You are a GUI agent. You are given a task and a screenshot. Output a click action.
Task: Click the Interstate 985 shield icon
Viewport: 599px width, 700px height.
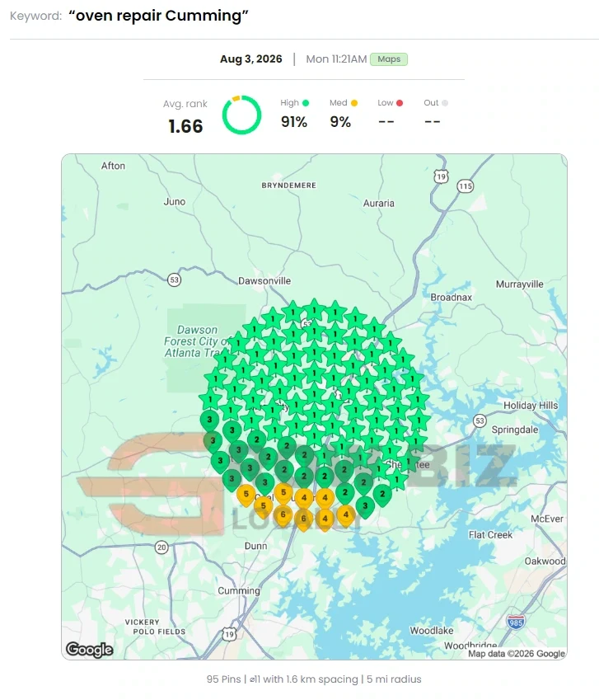click(x=516, y=622)
